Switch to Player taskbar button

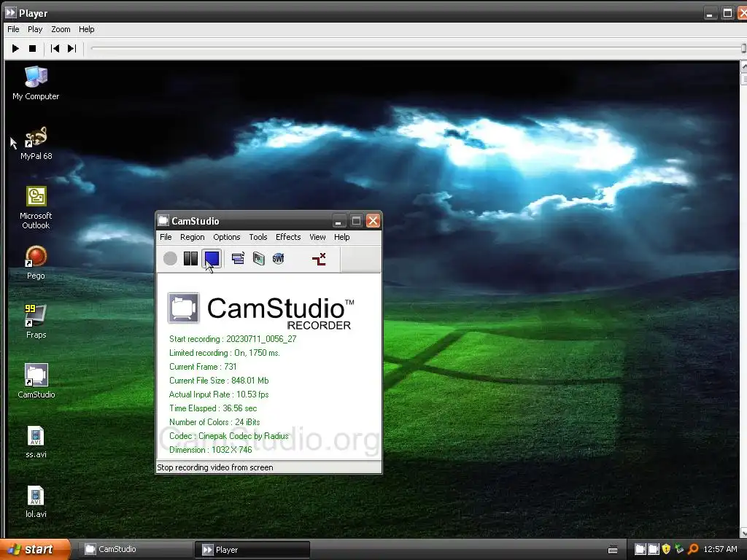[x=252, y=550]
